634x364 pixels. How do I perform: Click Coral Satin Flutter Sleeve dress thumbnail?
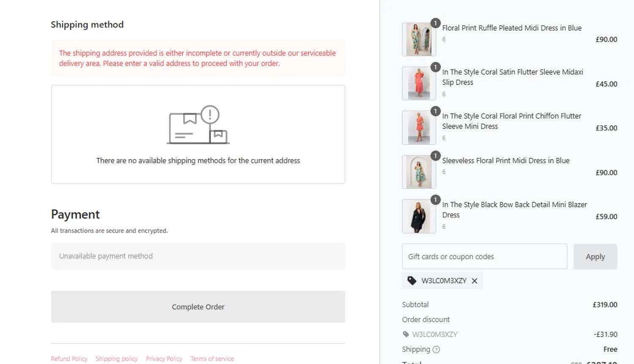click(419, 83)
